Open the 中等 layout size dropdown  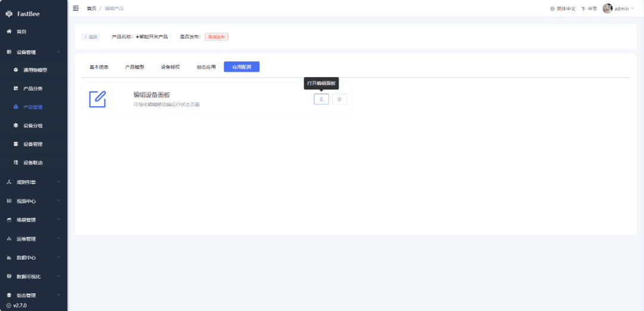click(589, 8)
